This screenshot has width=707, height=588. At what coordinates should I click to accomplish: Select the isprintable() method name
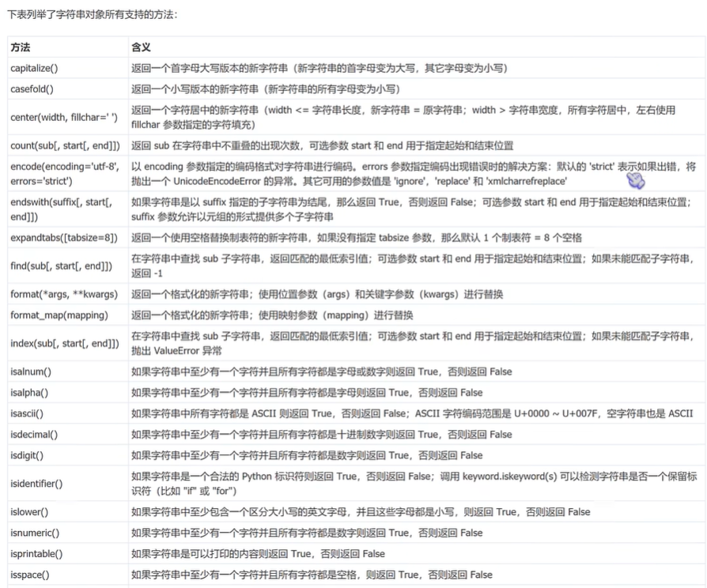[x=36, y=554]
